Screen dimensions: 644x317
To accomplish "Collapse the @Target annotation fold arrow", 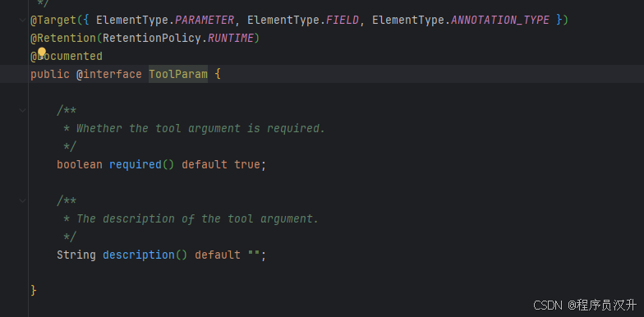I will (x=23, y=20).
